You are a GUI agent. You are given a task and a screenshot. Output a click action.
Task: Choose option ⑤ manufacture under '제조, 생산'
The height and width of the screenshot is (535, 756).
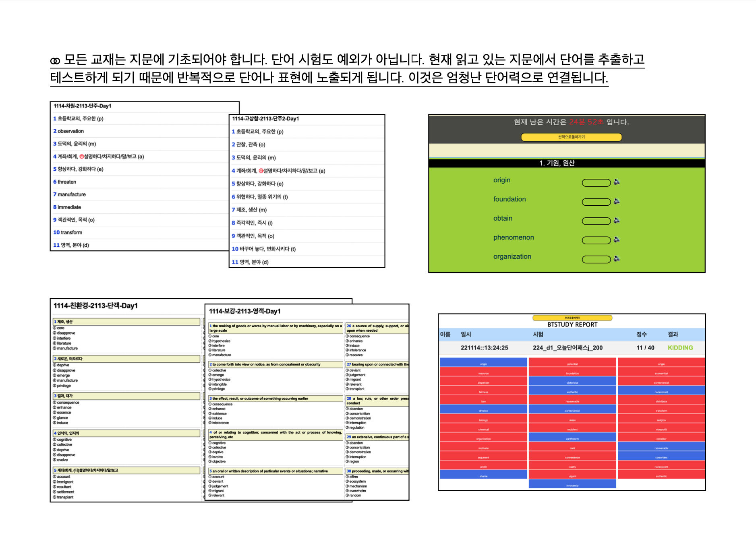pos(67,348)
